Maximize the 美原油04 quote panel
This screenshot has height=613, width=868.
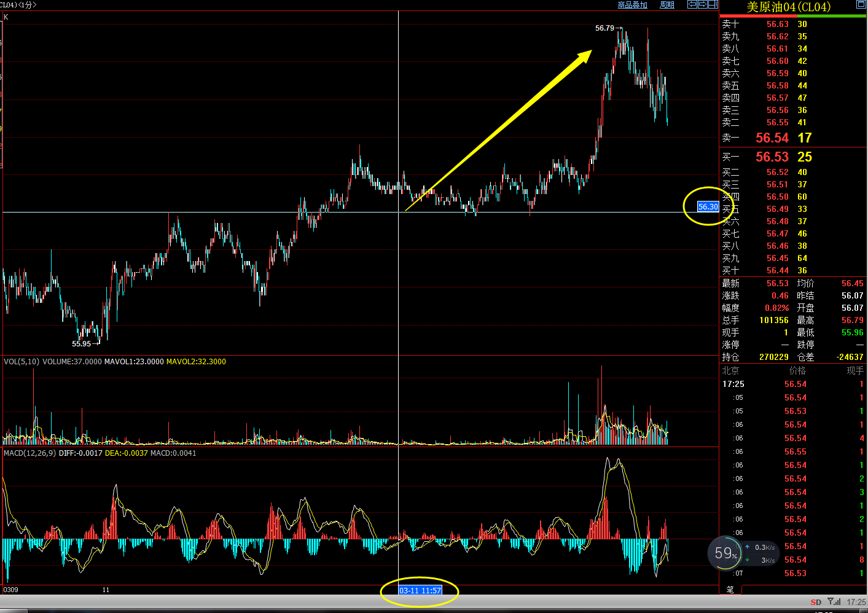[861, 4]
